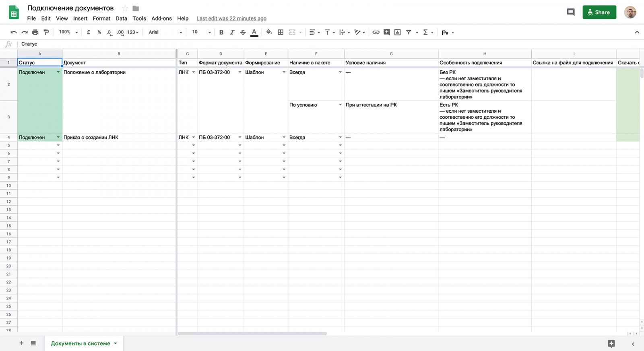This screenshot has height=351, width=644.
Task: Move the document using the folder icon
Action: tap(136, 8)
